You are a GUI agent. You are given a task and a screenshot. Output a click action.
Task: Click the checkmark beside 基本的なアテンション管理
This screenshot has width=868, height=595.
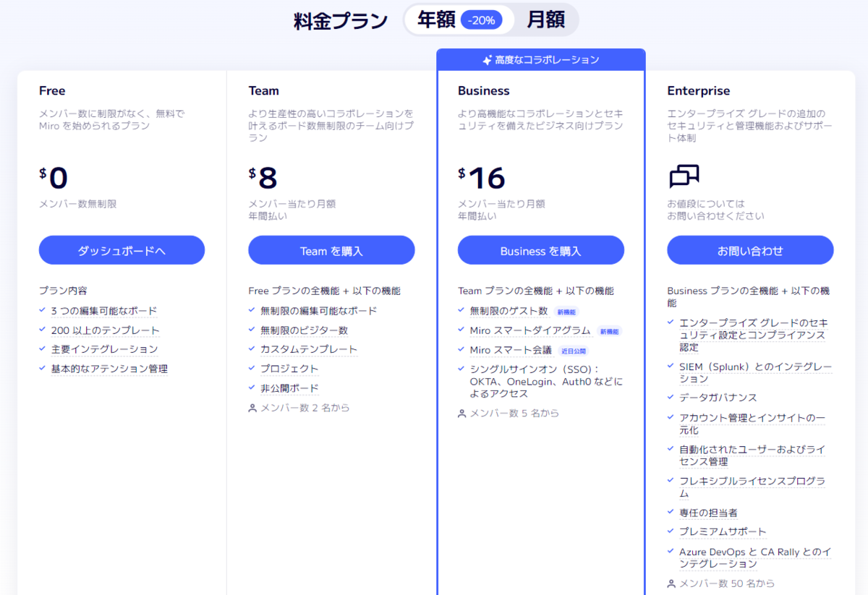[43, 369]
